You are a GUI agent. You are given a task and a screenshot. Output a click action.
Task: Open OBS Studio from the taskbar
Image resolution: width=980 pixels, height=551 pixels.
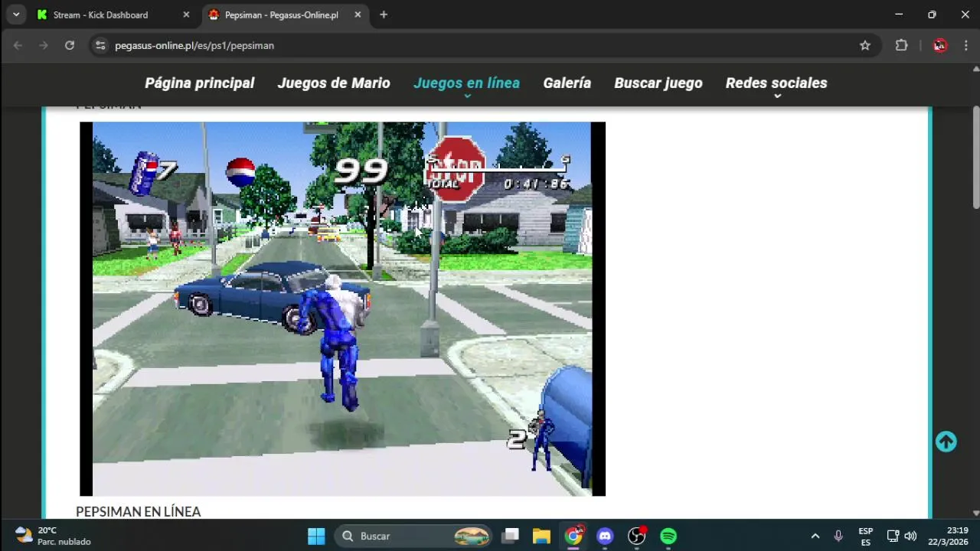tap(637, 536)
